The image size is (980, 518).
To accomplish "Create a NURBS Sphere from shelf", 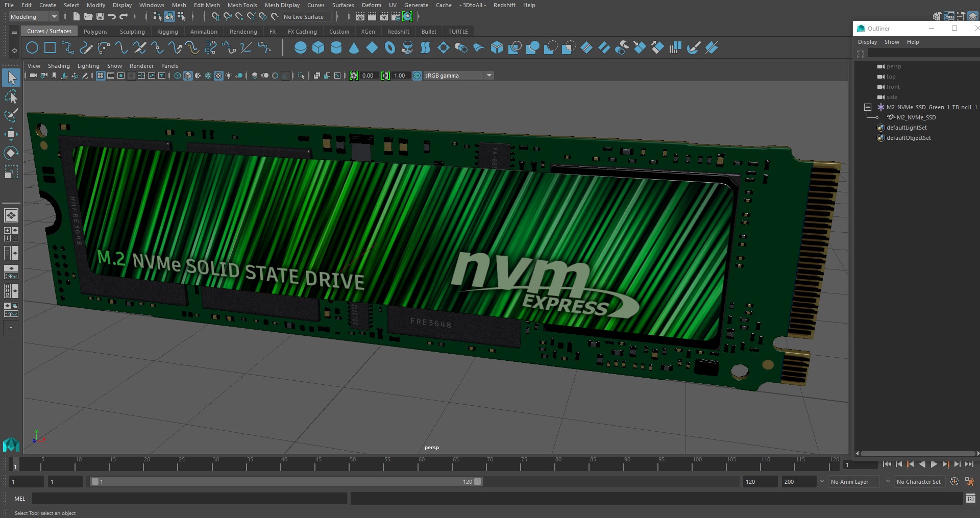I will (301, 48).
